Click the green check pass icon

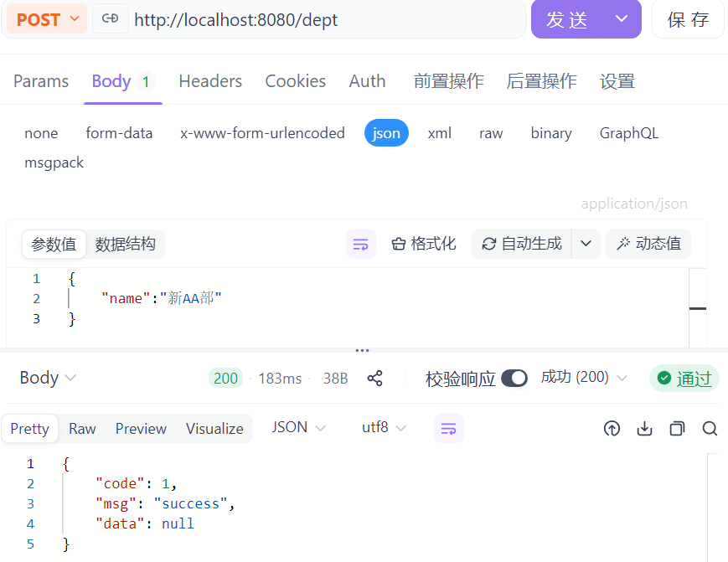tap(664, 379)
